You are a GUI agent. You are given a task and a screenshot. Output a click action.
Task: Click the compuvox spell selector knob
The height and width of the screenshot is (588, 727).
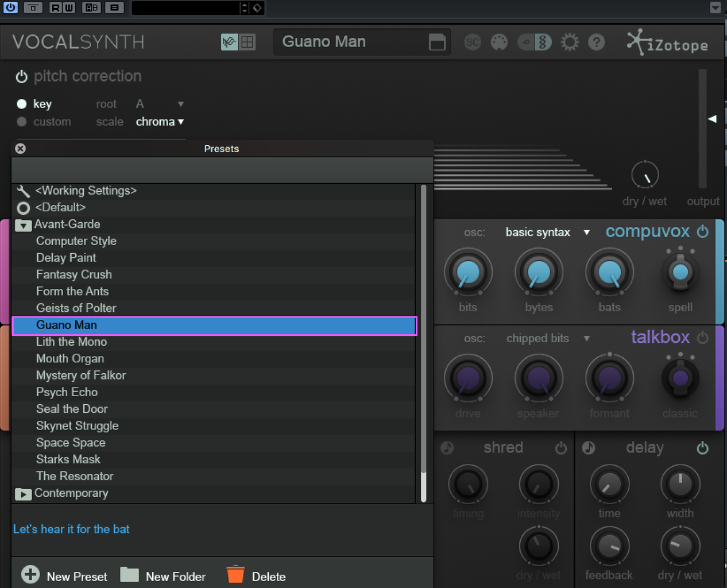(x=680, y=272)
